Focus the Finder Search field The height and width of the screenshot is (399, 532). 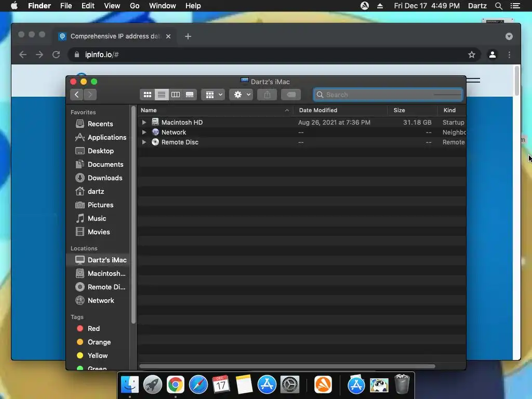(388, 95)
